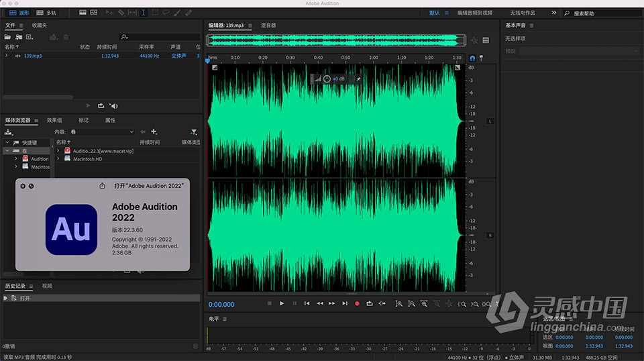Show more workspaces chevron
The image size is (644, 361).
point(553,13)
